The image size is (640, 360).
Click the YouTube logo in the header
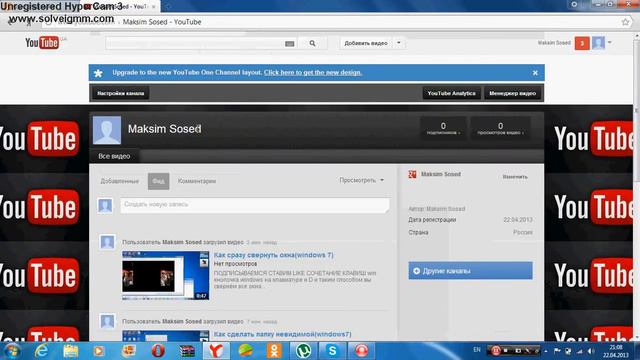(42, 42)
